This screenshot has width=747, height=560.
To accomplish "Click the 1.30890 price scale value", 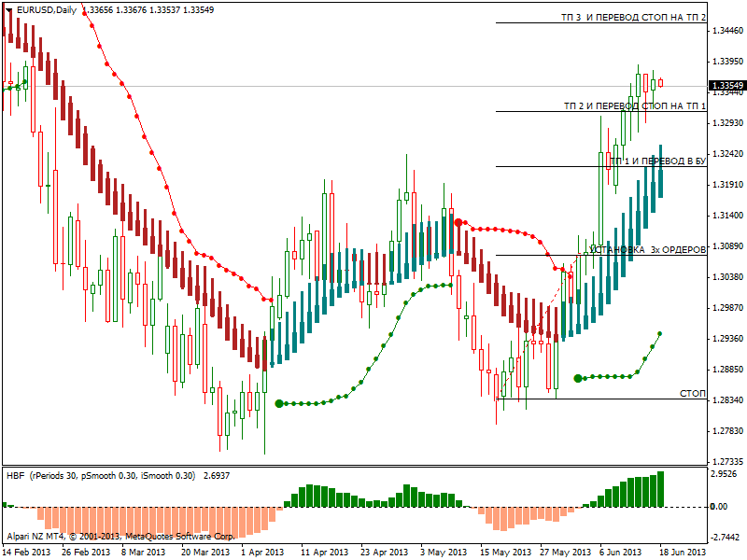I will coord(727,246).
